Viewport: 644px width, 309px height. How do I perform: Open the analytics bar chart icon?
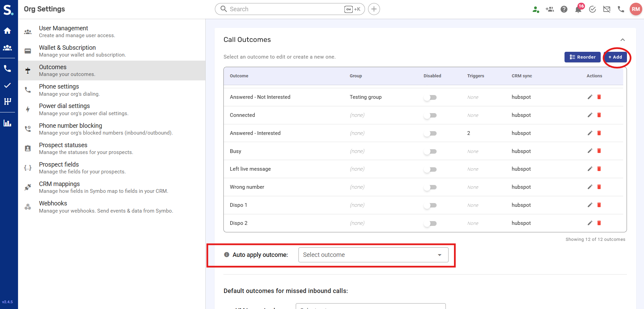coord(7,123)
